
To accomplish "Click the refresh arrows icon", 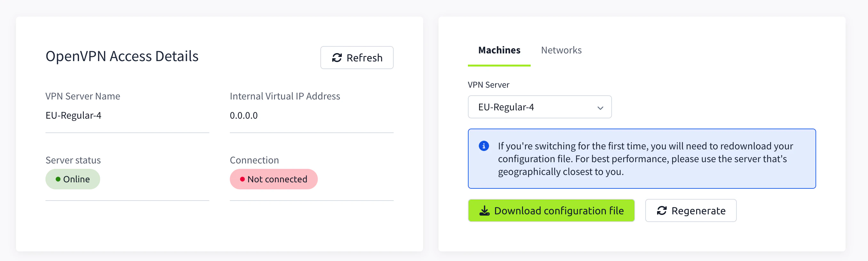I will coord(337,58).
